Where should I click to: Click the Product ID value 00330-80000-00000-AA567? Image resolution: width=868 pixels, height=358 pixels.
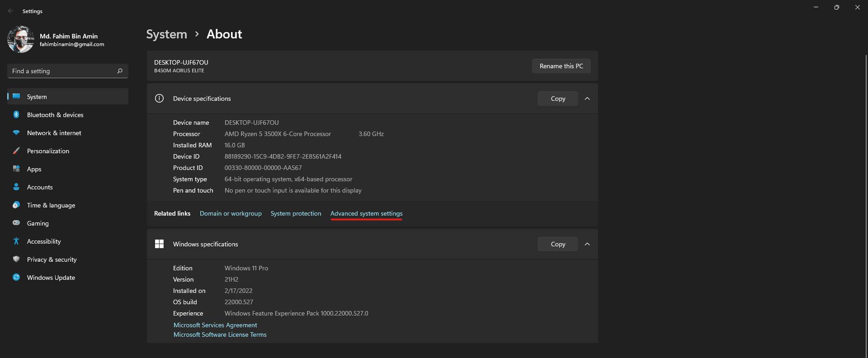pyautogui.click(x=263, y=168)
